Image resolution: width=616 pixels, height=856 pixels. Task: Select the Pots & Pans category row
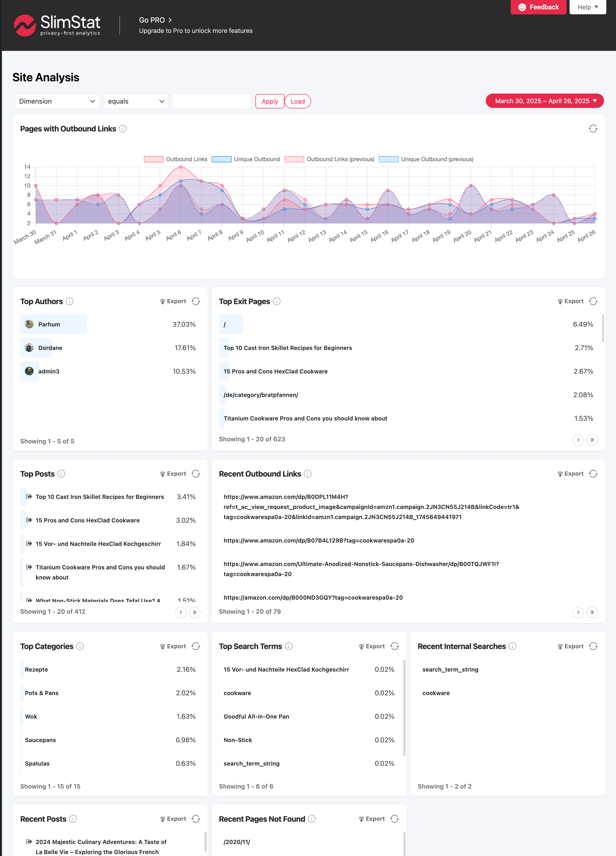pos(110,693)
